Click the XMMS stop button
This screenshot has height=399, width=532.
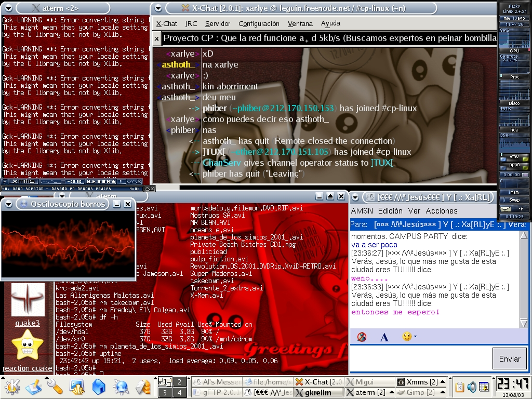(x=103, y=181)
